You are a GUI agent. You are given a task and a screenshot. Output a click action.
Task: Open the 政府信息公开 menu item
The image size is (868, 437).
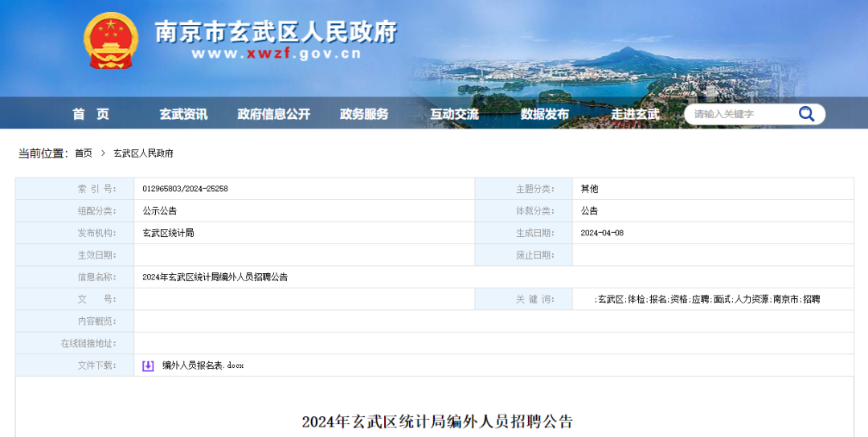(x=273, y=114)
